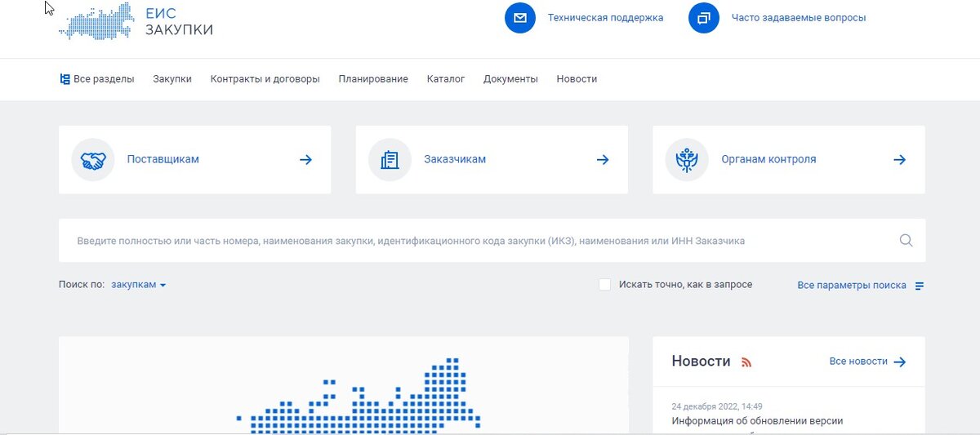
Task: Go to Планирование menu item
Action: point(373,79)
